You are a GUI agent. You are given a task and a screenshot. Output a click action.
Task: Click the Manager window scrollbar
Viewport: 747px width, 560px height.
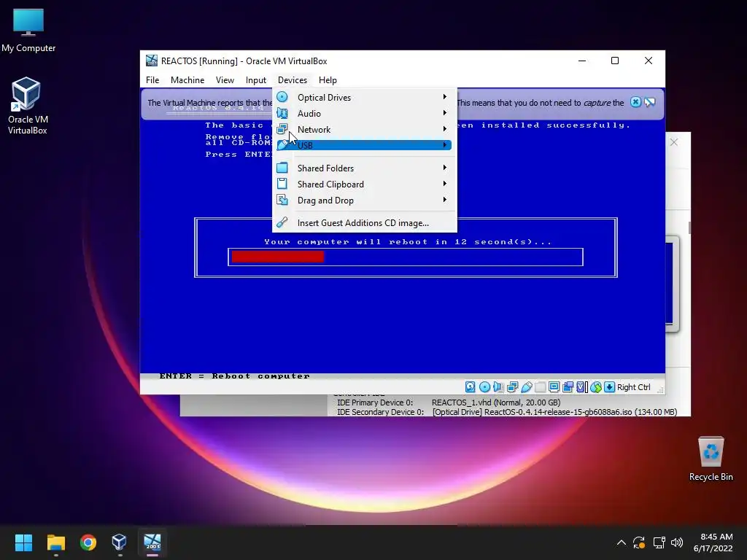pos(689,227)
